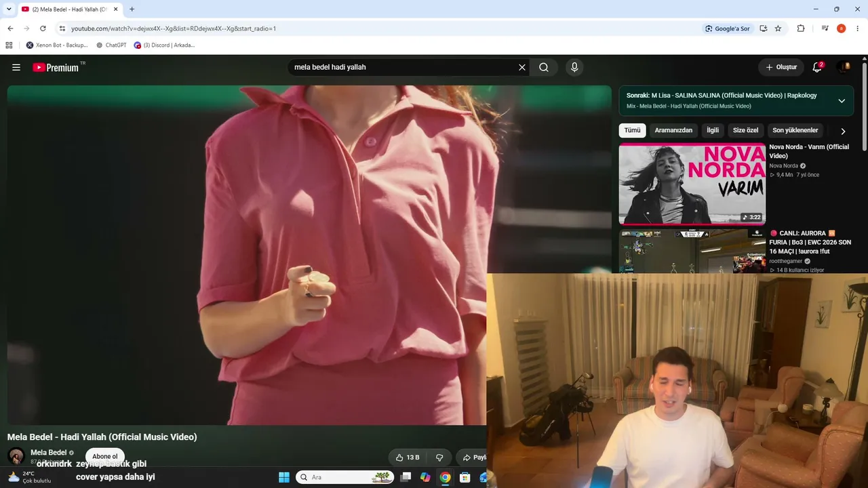Open the Chrome extensions puzzle icon
The height and width of the screenshot is (488, 868).
[801, 28]
